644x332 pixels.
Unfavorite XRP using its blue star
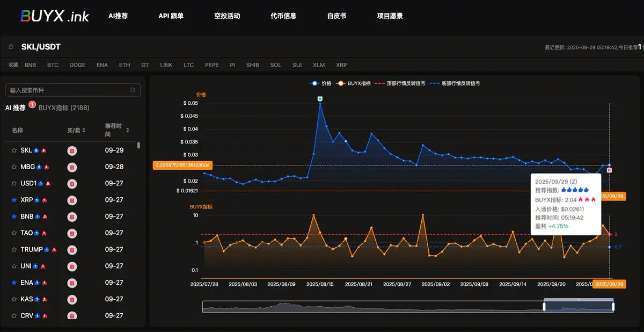(x=14, y=200)
